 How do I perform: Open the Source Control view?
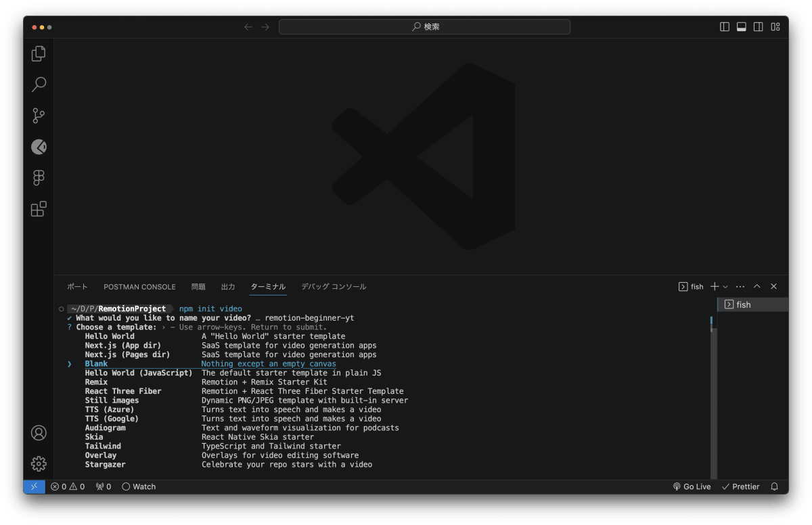39,116
